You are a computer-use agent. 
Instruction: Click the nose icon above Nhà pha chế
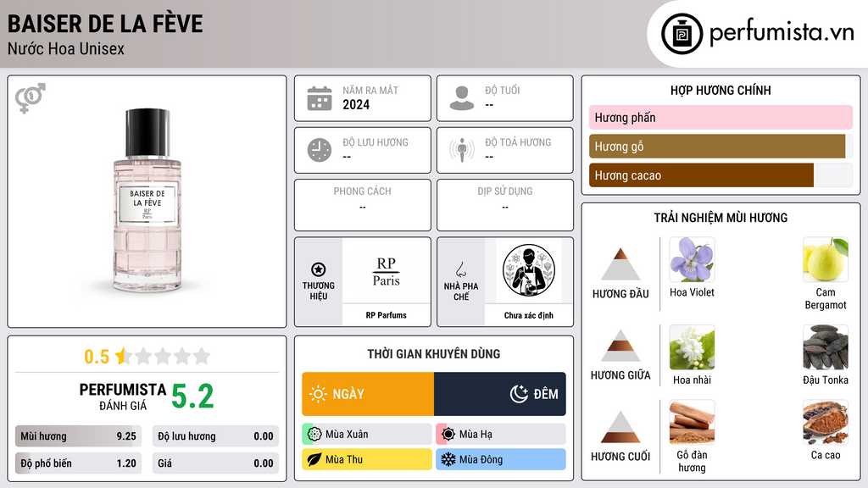coord(460,269)
